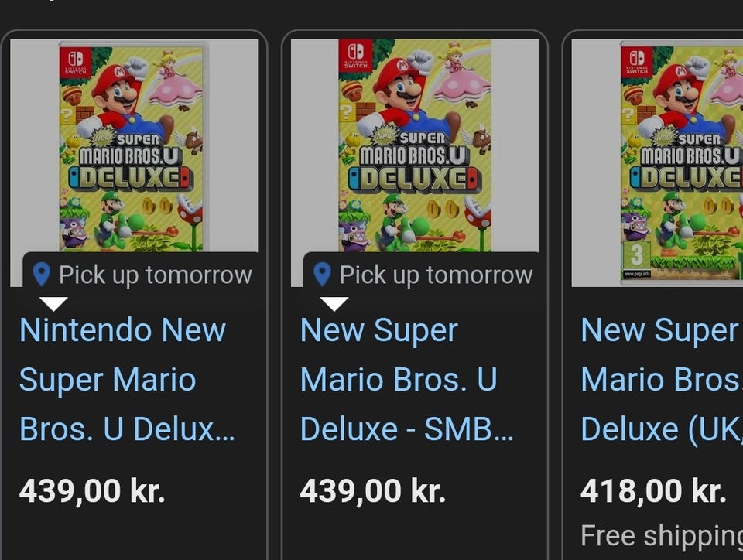View the cover image of the 418,00 kr. listing
This screenshot has height=560, width=743.
coord(681,155)
